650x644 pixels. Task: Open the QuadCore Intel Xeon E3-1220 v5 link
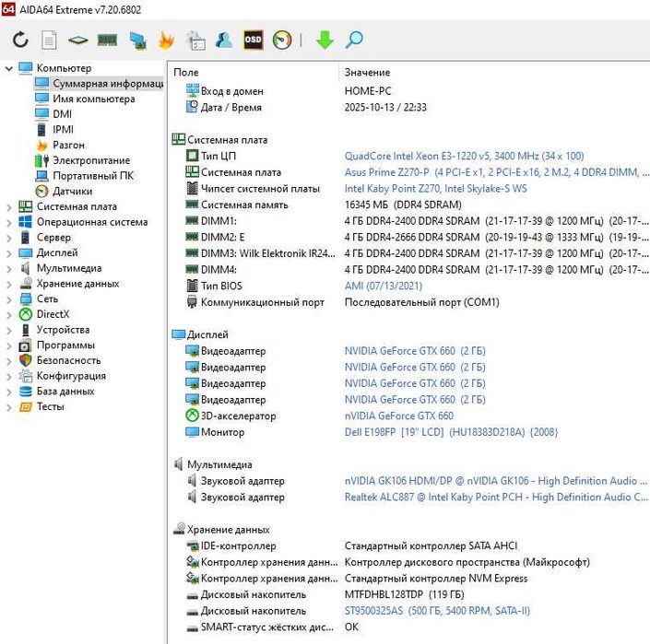click(464, 156)
